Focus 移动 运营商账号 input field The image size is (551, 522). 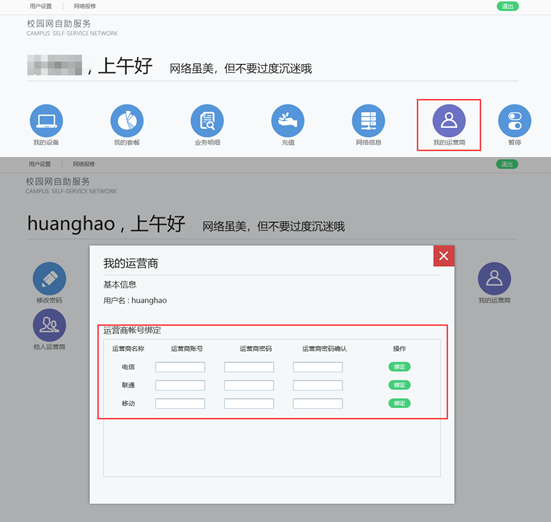click(180, 404)
